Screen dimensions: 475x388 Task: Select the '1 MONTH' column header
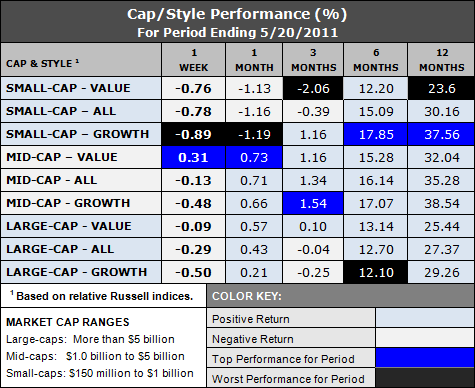[254, 60]
